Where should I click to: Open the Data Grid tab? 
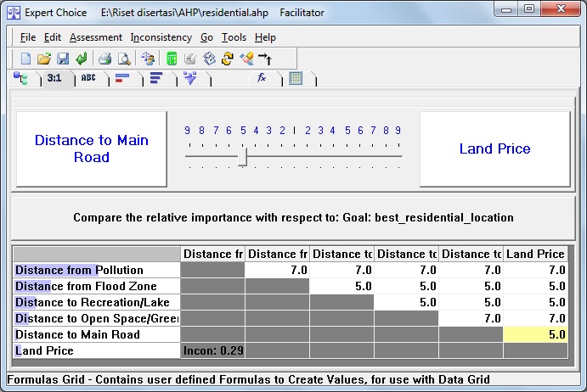296,78
